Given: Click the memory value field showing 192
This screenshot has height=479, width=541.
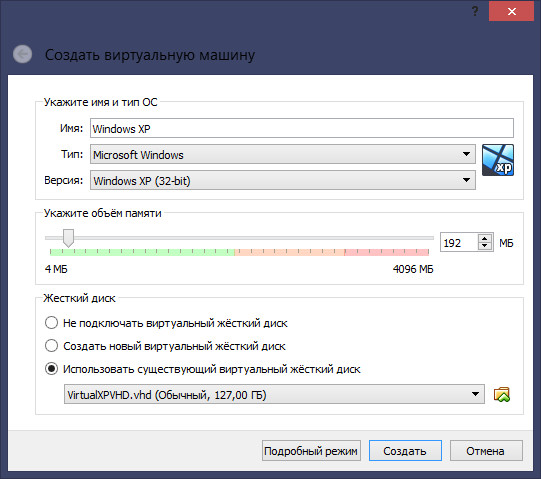Looking at the screenshot, I should point(459,243).
